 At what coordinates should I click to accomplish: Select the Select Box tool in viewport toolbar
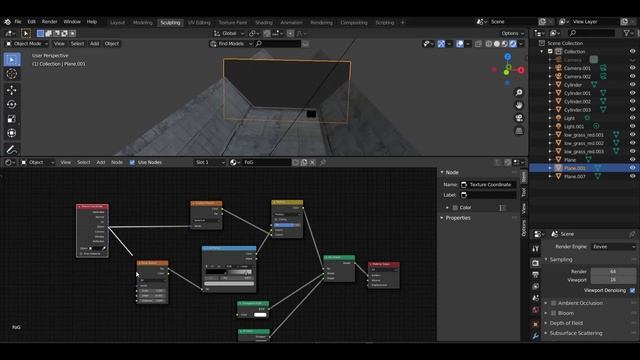pos(12,60)
